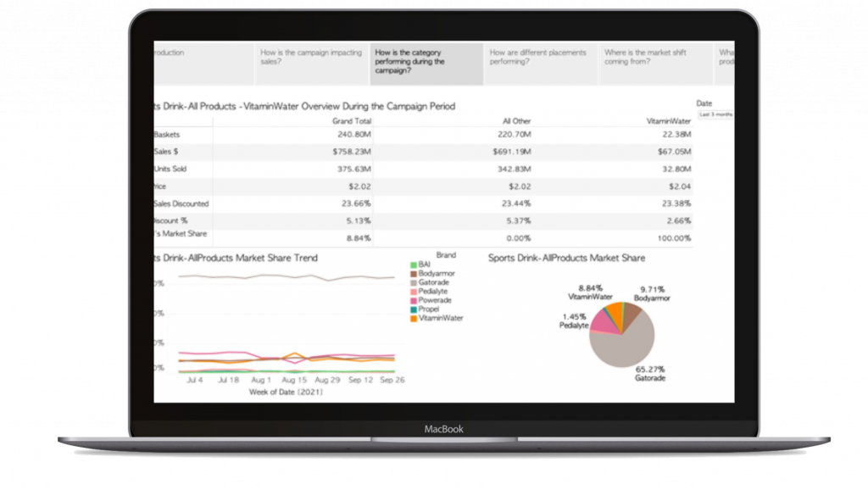Click the 8.84% VitaminWater pie label

590,292
